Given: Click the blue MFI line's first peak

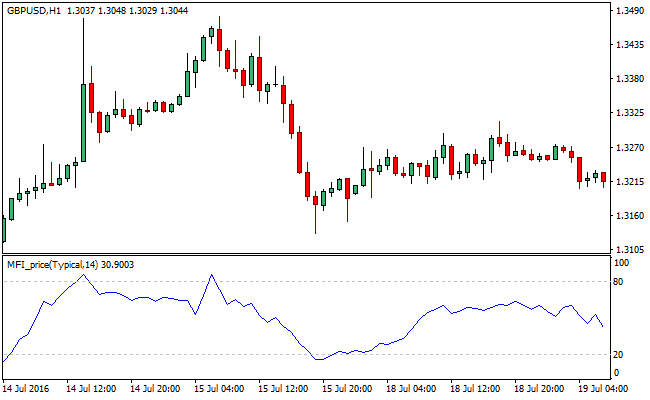Looking at the screenshot, I should [x=83, y=274].
